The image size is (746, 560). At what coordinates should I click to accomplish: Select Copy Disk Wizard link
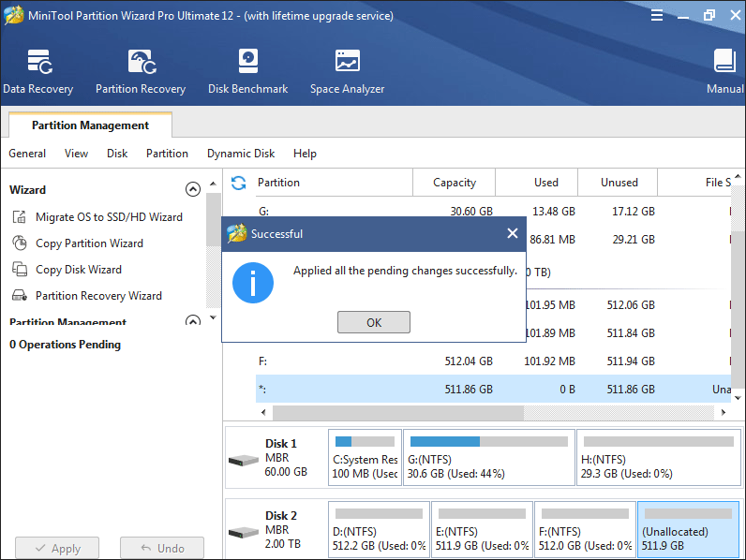[x=79, y=270]
